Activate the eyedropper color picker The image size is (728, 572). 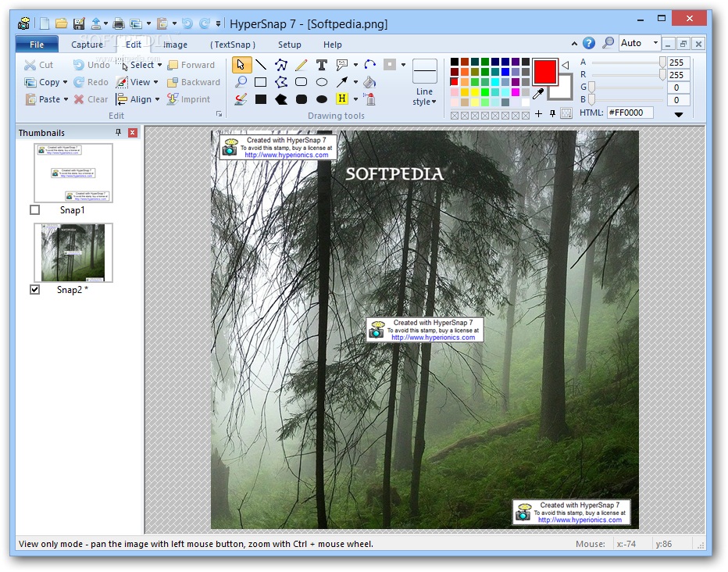(538, 94)
